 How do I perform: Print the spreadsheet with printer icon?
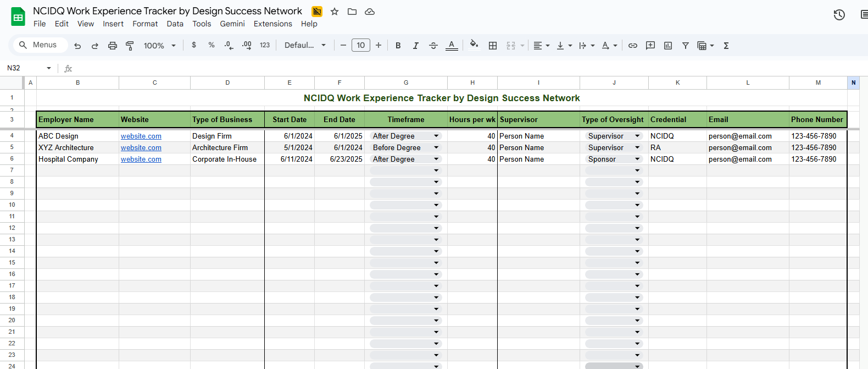(113, 46)
